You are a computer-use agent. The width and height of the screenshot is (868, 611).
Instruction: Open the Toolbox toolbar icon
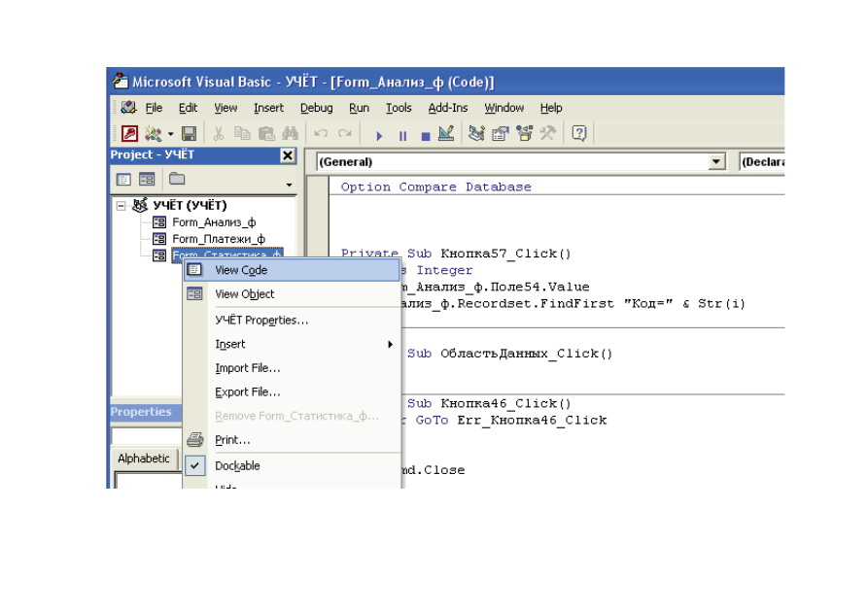(x=547, y=133)
